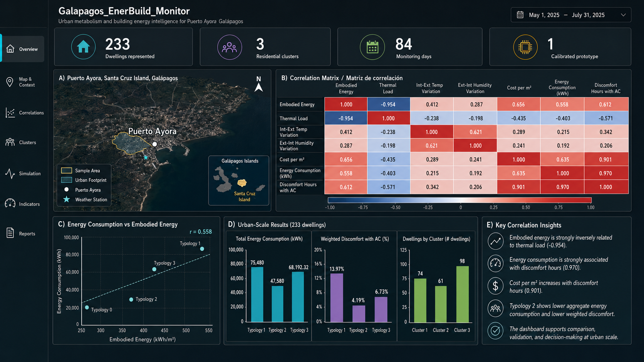The image size is (644, 362).
Task: Click the Puerto Ayora map label
Action: click(x=152, y=131)
